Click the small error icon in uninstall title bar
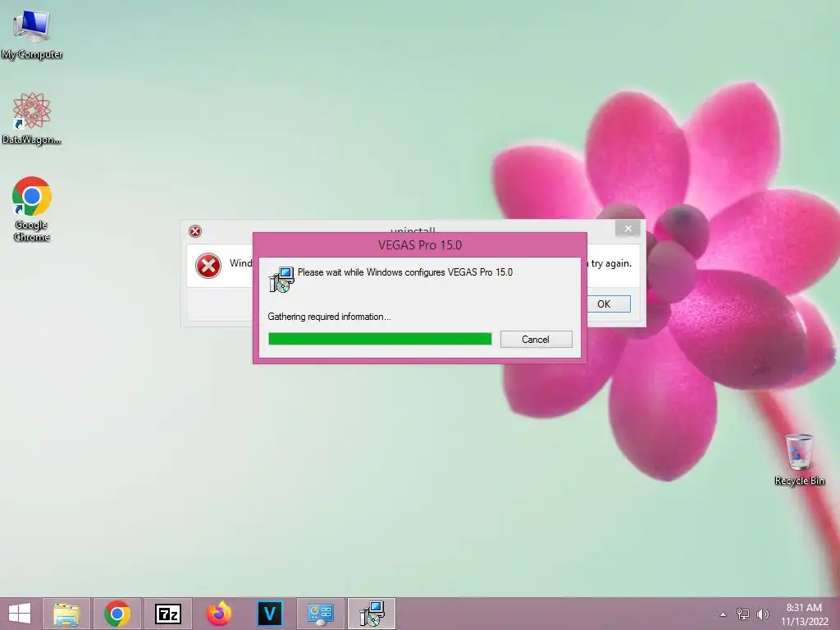840x630 pixels. tap(195, 231)
